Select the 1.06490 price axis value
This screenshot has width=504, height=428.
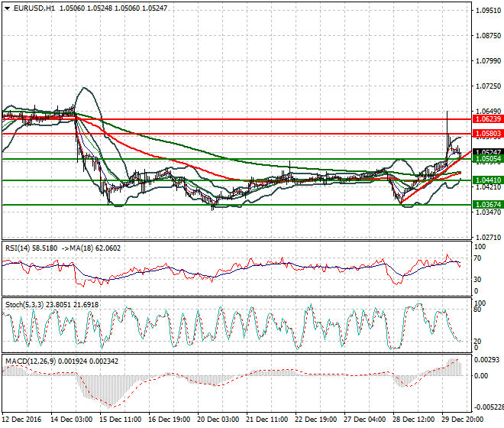click(x=488, y=112)
